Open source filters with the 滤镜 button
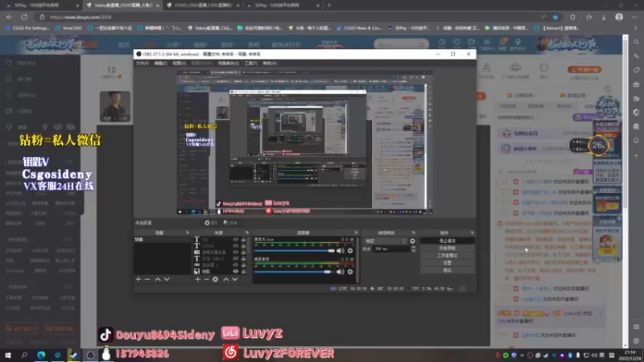Viewport: 644px width, 362px height. (x=230, y=223)
